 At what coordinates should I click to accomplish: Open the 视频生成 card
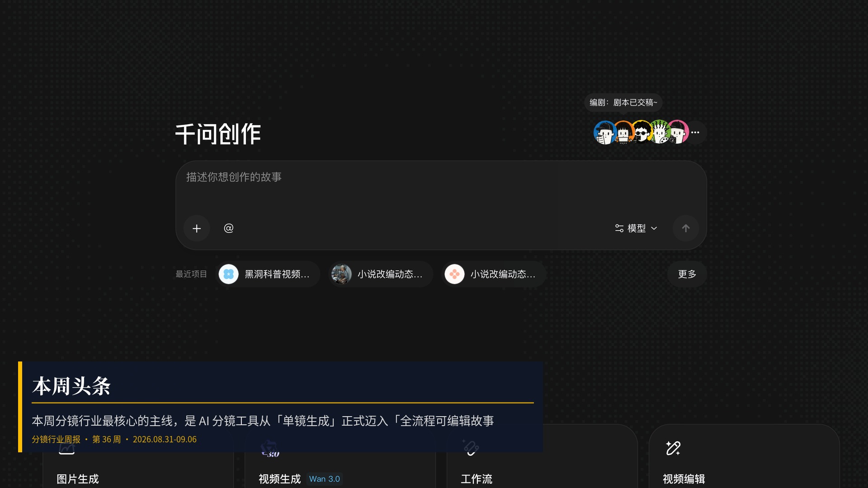tap(340, 470)
